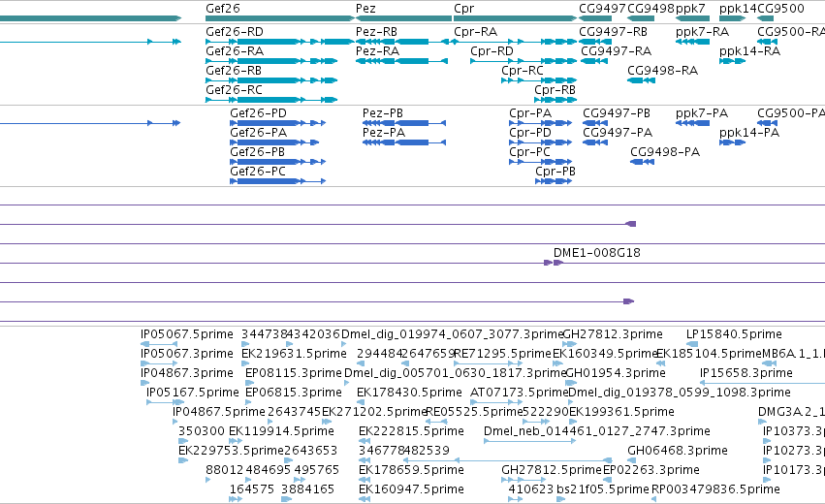
Task: Select the Cpr-PD protein label
Action: coord(530,133)
